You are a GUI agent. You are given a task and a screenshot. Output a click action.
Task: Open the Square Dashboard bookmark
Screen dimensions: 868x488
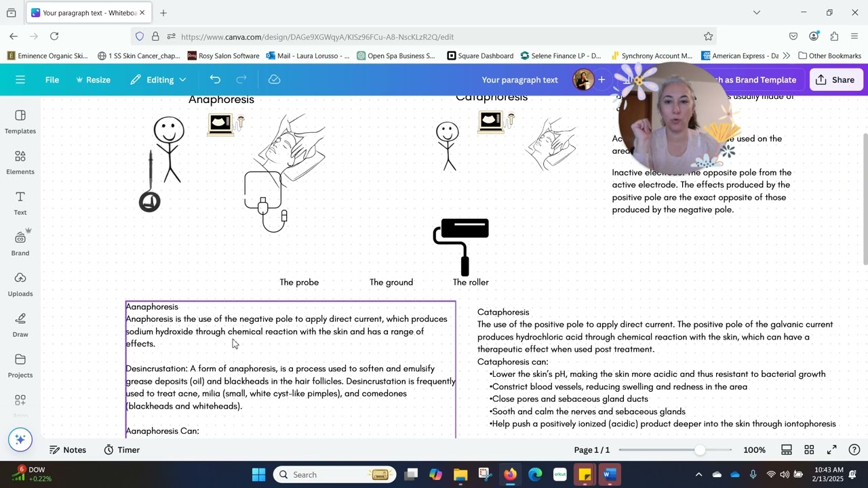point(480,56)
